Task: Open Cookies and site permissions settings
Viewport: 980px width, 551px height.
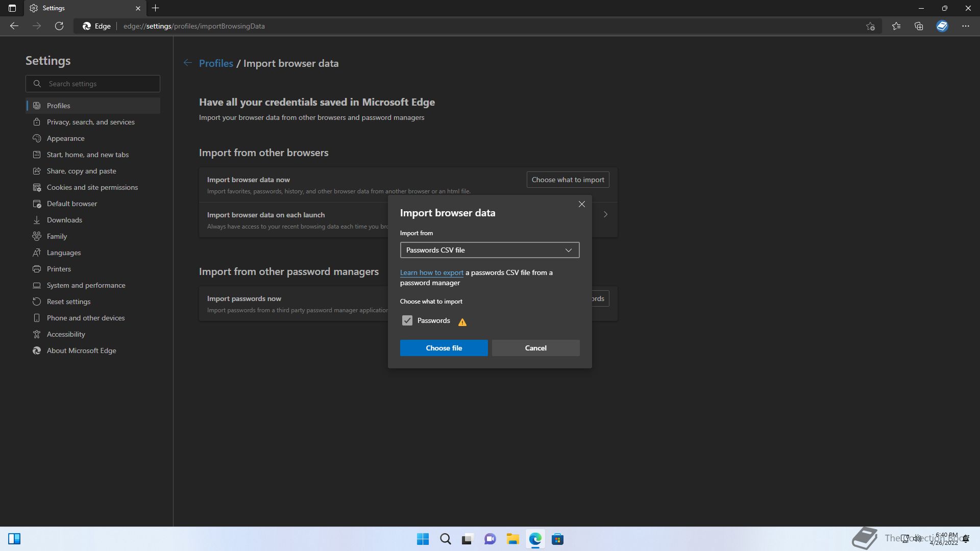Action: 93,187
